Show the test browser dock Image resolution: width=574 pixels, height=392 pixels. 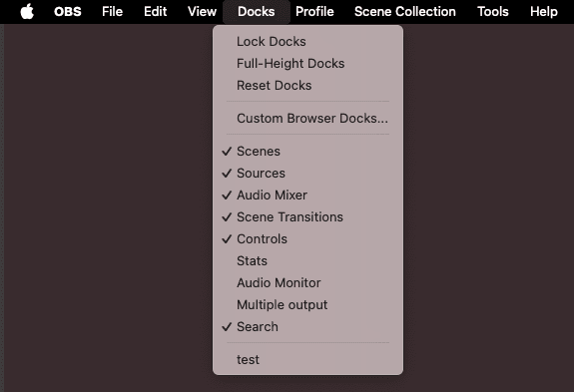click(307, 359)
